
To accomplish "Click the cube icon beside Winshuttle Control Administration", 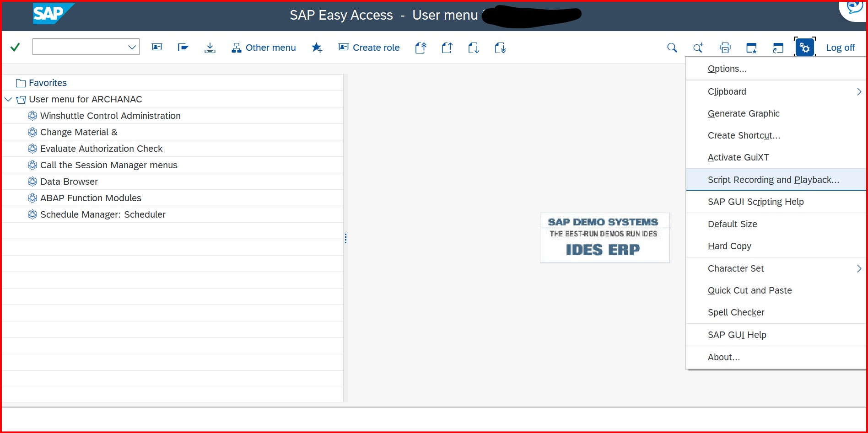I will (x=32, y=116).
